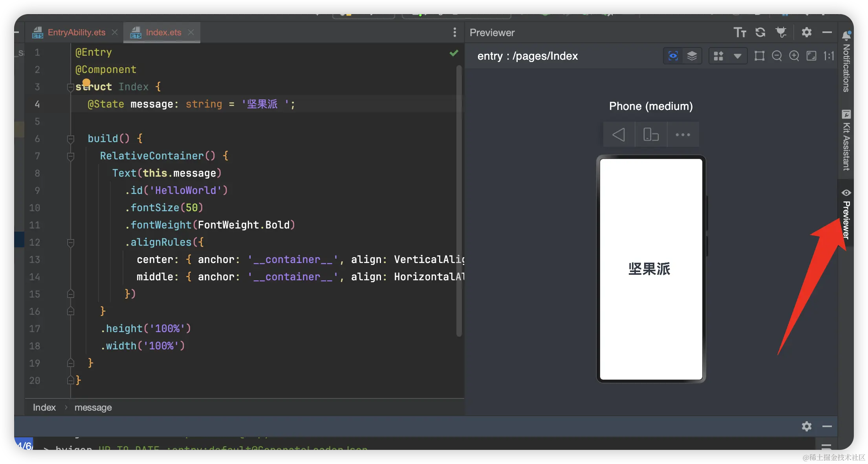Zoom in the preview

pos(794,56)
